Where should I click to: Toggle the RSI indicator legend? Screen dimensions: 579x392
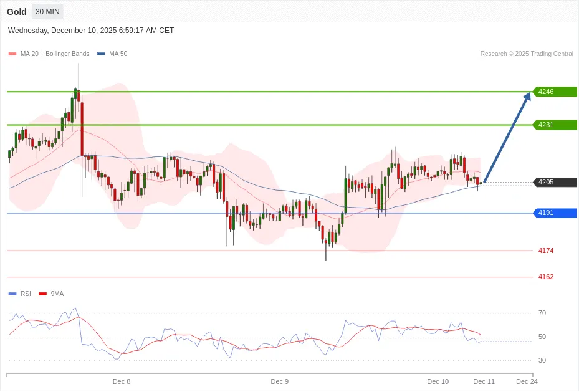pos(25,294)
